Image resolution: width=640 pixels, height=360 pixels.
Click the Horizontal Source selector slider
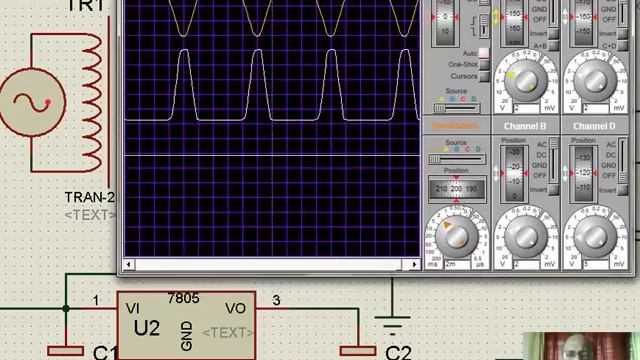coord(456,159)
